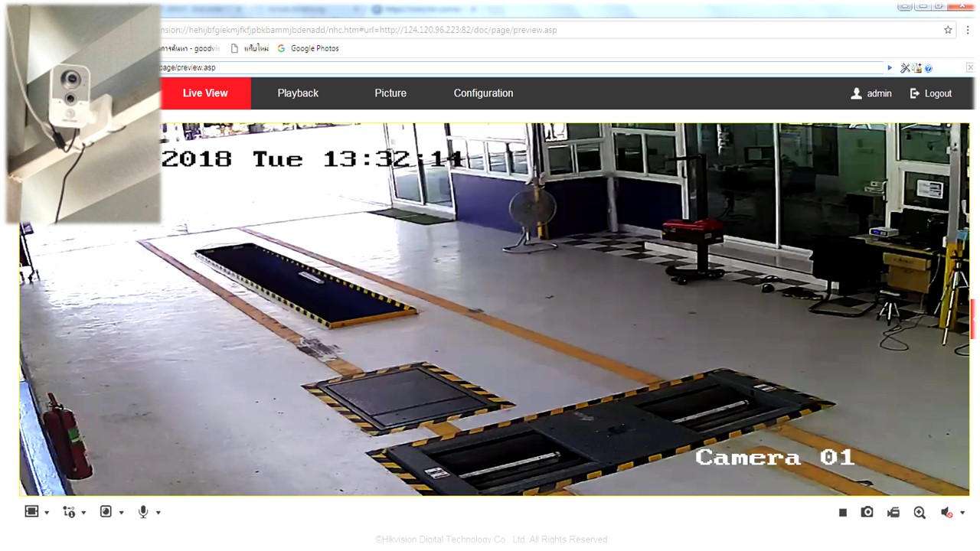Click the window division layout icon
Viewport: 980px width, 551px height.
[31, 512]
